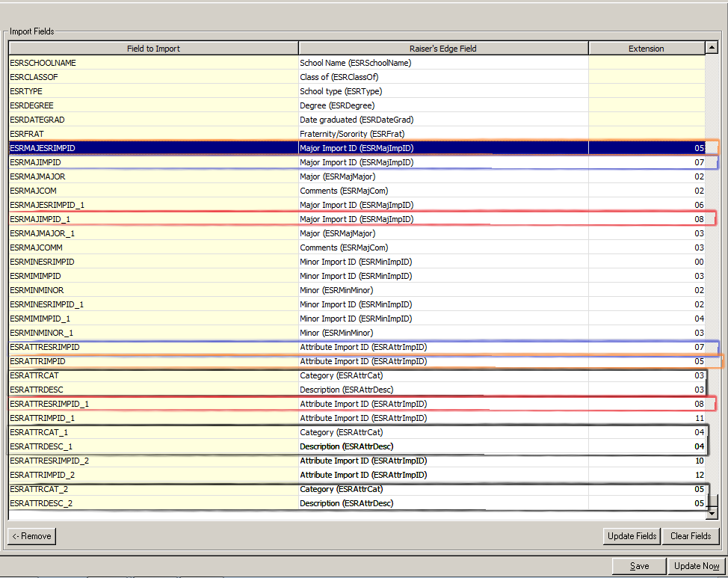Select the ESRDATEGRAD field
The image size is (728, 578).
tap(153, 120)
